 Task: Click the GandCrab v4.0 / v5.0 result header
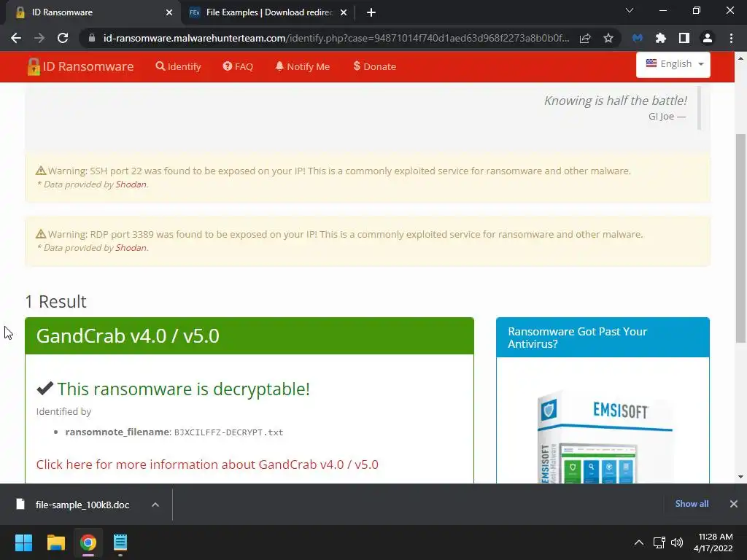tap(249, 335)
